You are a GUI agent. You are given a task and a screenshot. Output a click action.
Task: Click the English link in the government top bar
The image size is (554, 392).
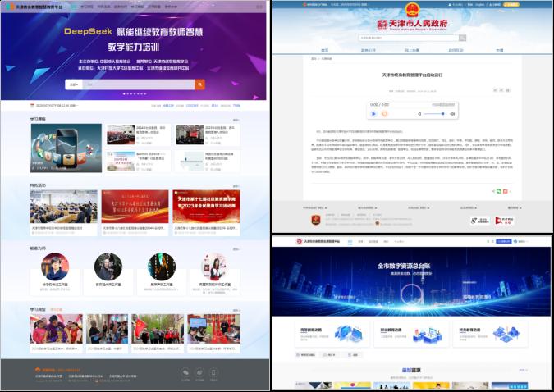coord(480,5)
